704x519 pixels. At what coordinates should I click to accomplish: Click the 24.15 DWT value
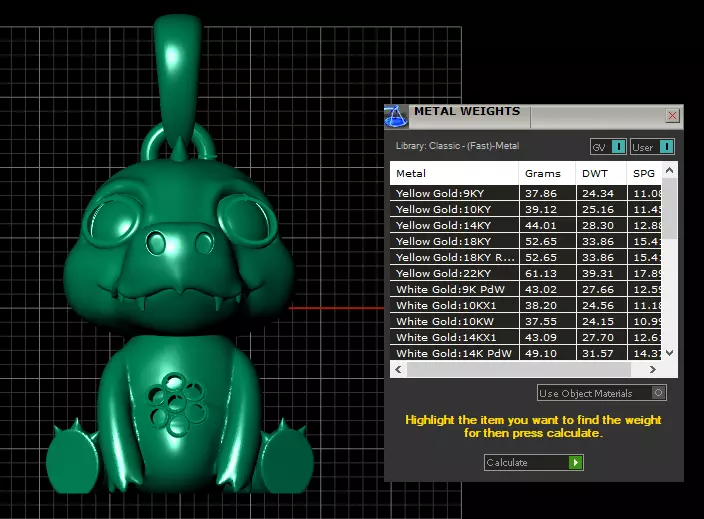[x=598, y=321]
